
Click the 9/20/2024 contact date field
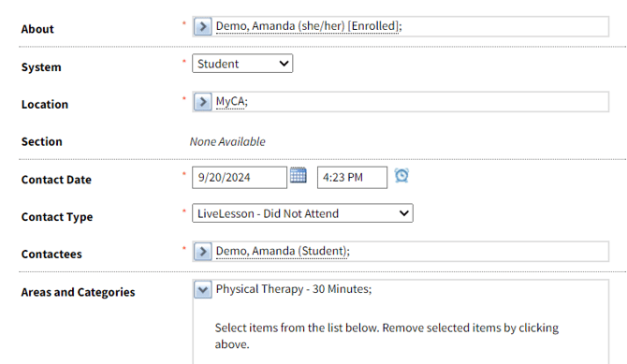240,177
